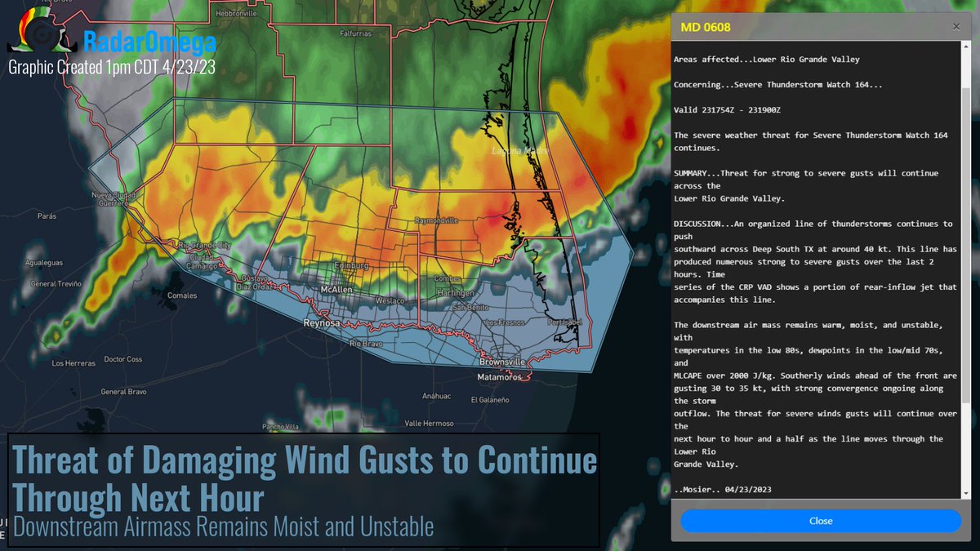The width and height of the screenshot is (980, 551).
Task: Click the MD 0608 panel title
Action: click(x=706, y=27)
